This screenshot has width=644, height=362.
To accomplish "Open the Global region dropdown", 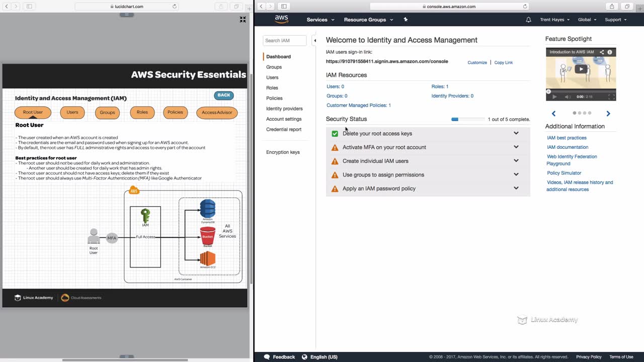I will click(587, 20).
